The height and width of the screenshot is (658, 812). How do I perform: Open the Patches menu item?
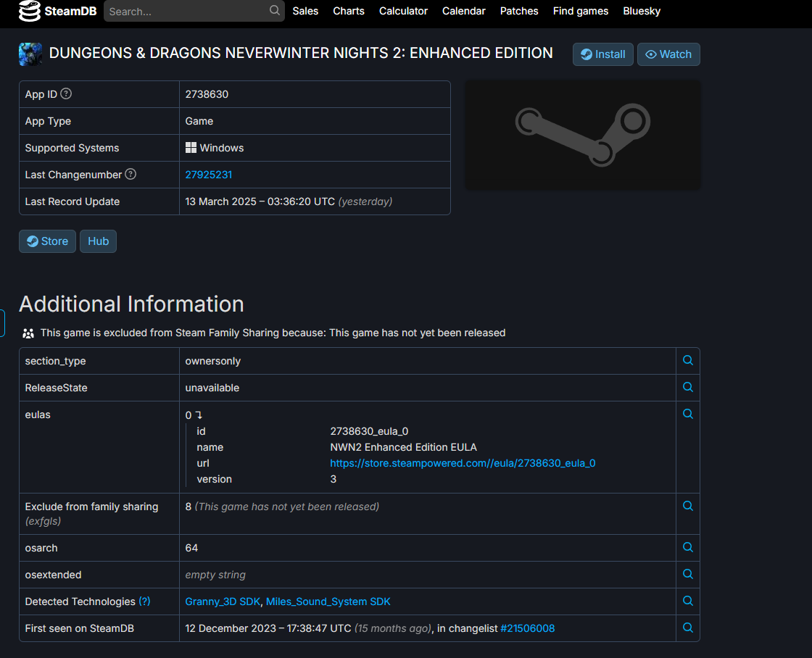[x=519, y=11]
